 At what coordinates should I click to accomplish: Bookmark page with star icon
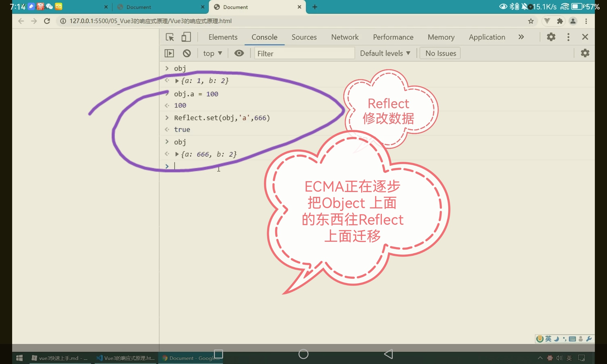531,21
